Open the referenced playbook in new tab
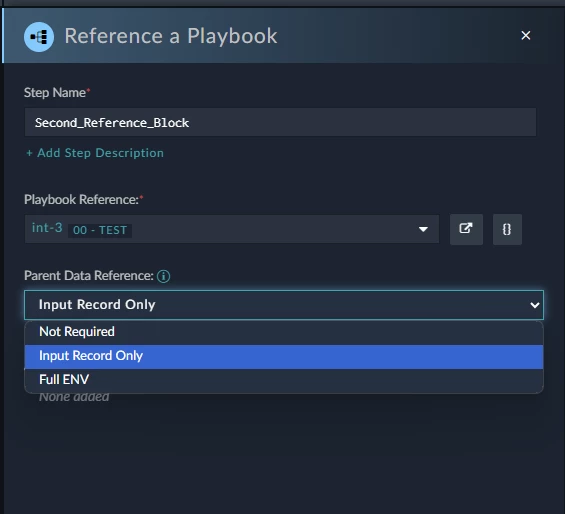 click(466, 229)
